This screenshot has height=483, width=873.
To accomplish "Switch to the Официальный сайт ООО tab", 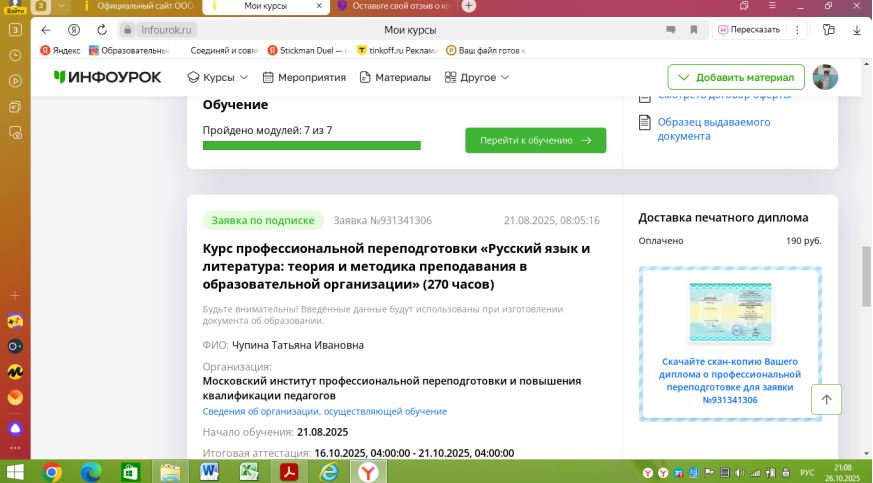I will pyautogui.click(x=140, y=6).
